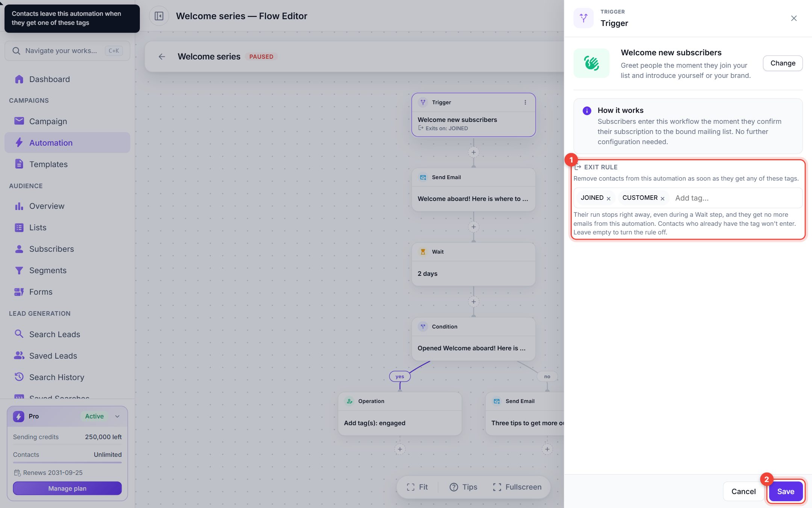Click the PAUSED status badge
The width and height of the screenshot is (812, 508).
coord(261,56)
